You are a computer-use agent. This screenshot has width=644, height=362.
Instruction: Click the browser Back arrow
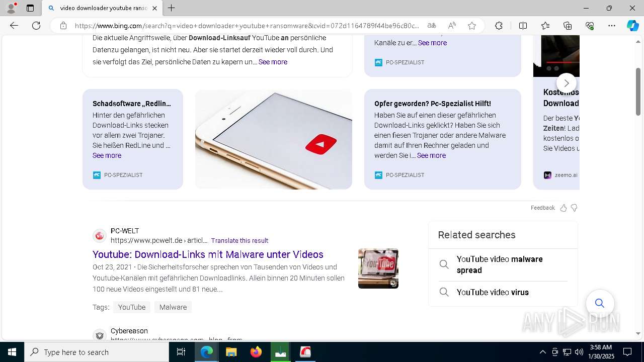14,26
